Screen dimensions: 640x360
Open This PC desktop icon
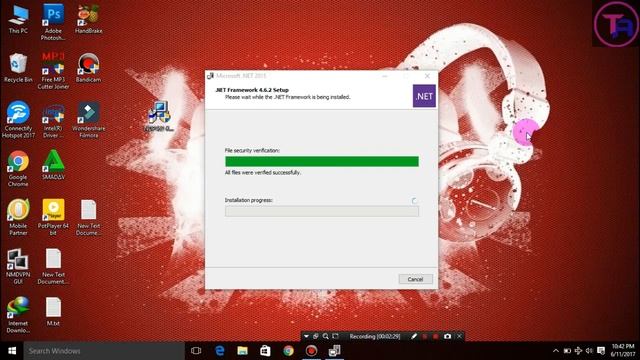(x=18, y=19)
